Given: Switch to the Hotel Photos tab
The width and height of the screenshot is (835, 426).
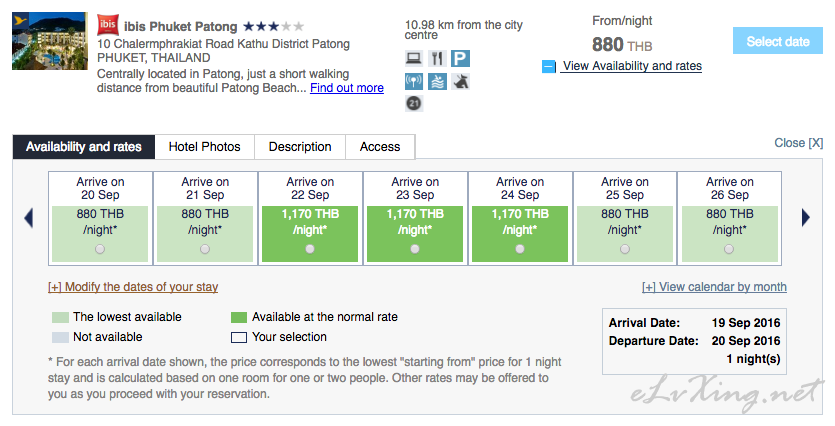Looking at the screenshot, I should [x=204, y=147].
